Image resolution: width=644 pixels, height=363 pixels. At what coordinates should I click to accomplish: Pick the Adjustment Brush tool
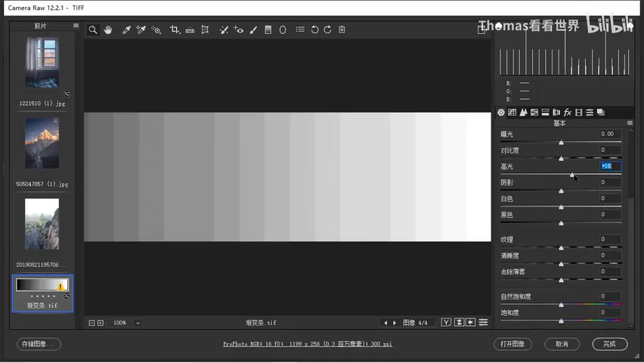coord(253,29)
